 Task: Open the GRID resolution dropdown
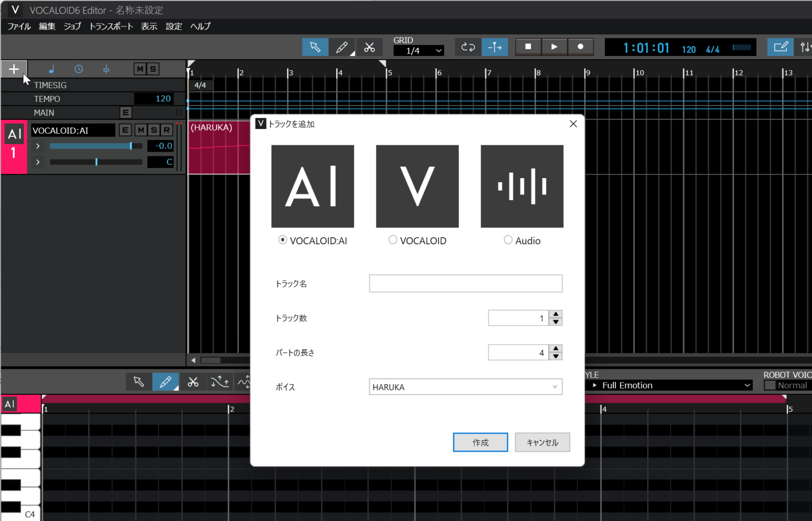(x=418, y=51)
